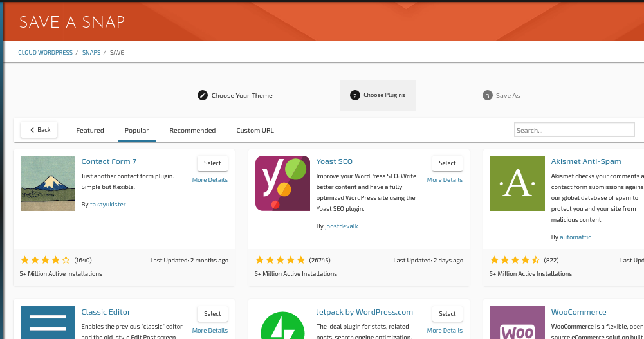Viewport: 644px width, 339px height.
Task: Select the Yoast SEO plugin
Action: click(x=447, y=163)
